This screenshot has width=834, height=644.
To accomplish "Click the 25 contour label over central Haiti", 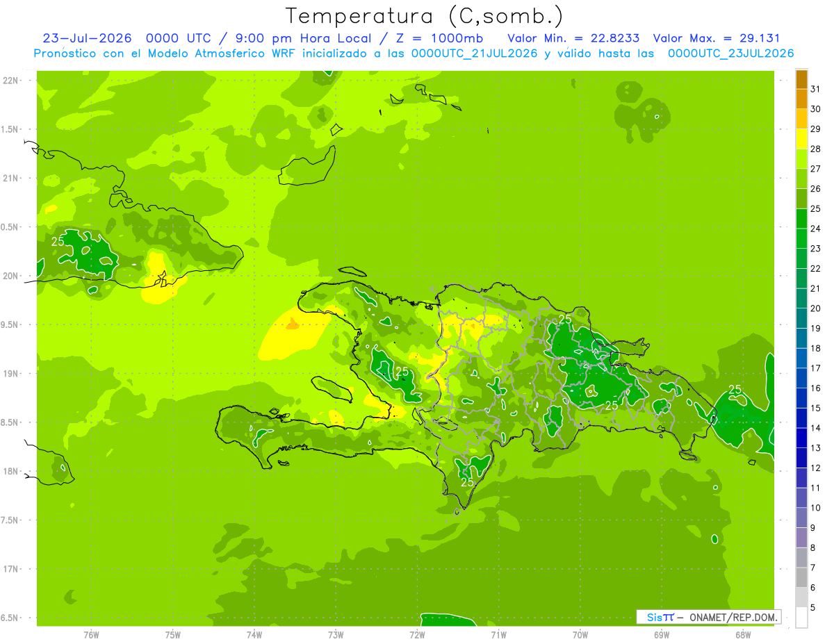I will tap(402, 371).
